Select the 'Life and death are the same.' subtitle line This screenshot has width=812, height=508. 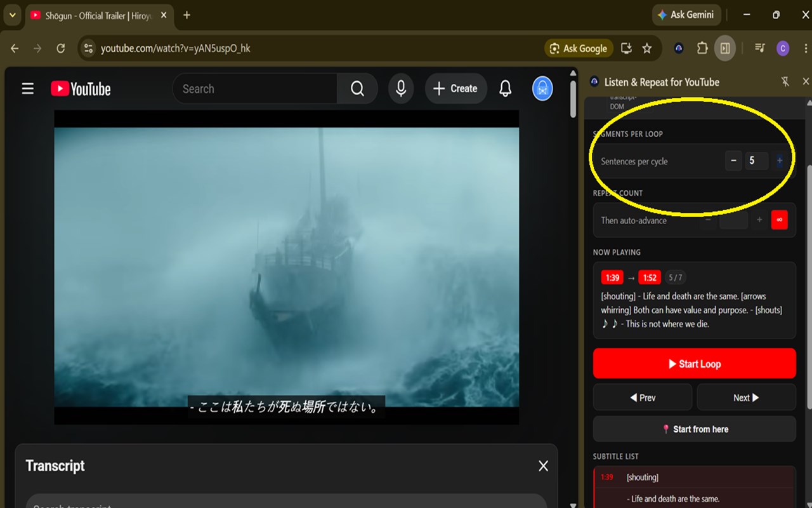[x=673, y=499]
